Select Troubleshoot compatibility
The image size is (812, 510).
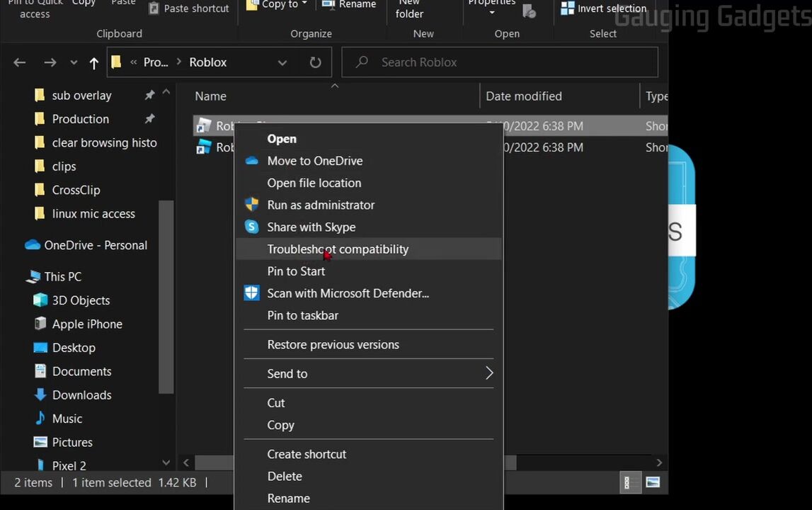coord(369,249)
